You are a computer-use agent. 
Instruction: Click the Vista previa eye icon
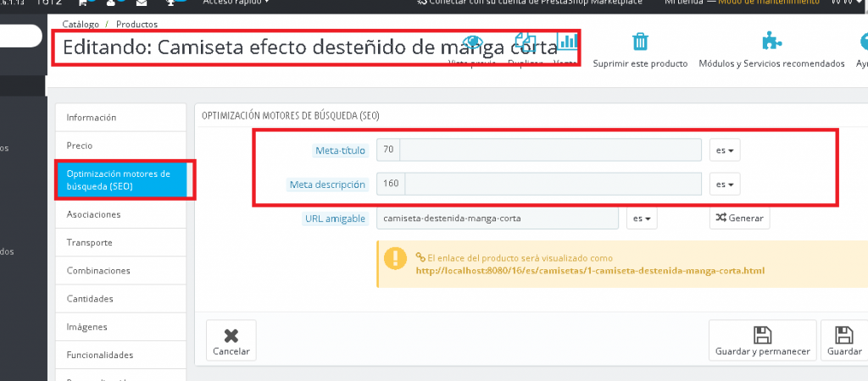point(473,44)
